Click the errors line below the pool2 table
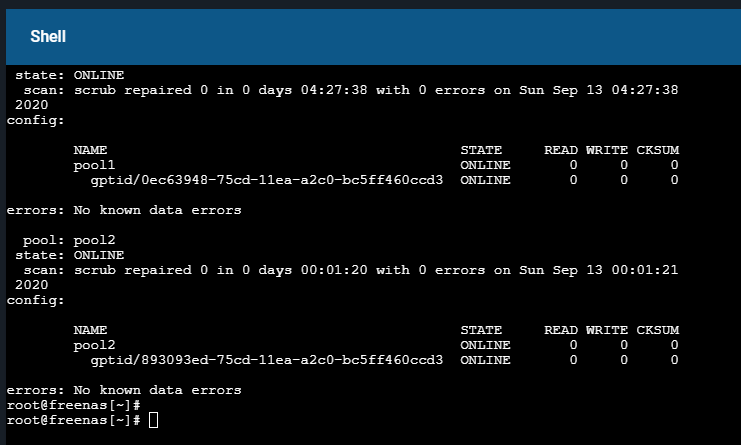 124,390
